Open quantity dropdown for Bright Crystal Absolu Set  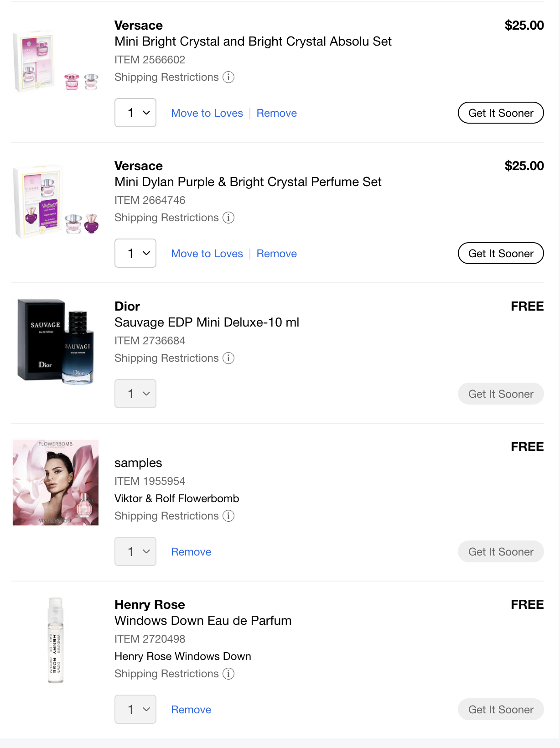(x=135, y=113)
